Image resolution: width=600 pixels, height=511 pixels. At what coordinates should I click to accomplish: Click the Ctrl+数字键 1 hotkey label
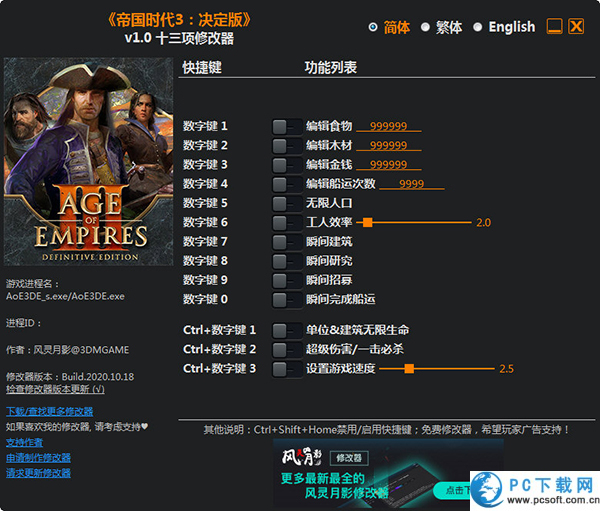click(x=219, y=330)
